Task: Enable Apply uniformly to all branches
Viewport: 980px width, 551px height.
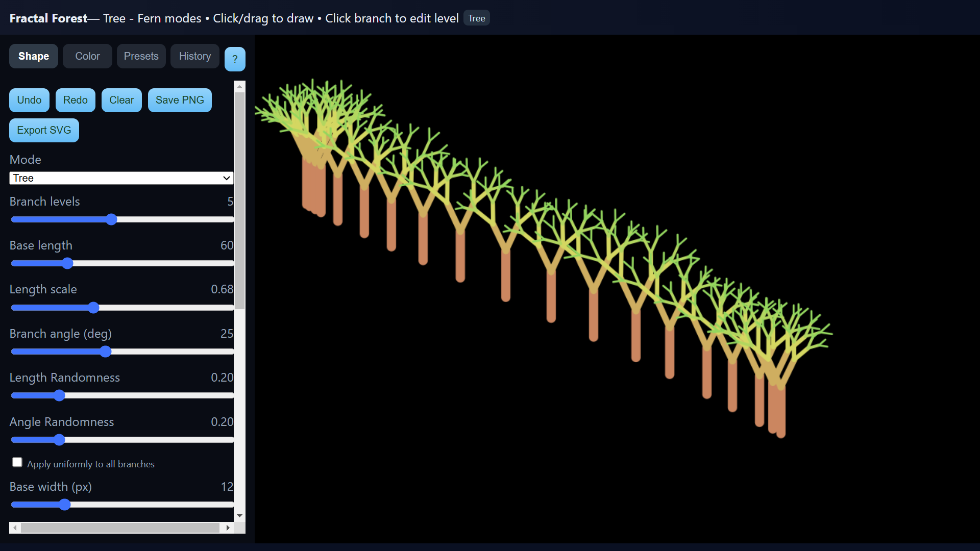Action: coord(17,462)
